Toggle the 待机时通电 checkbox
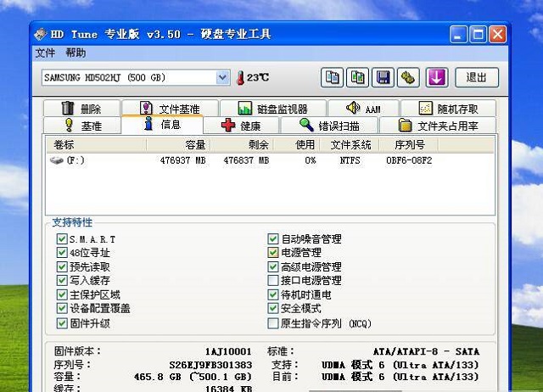Image resolution: width=543 pixels, height=392 pixels. [273, 294]
